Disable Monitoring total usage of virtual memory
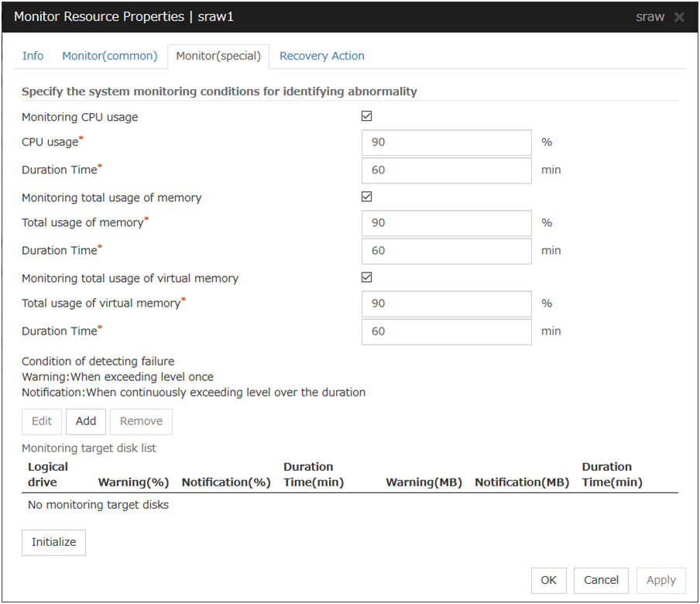700x604 pixels. (x=367, y=277)
